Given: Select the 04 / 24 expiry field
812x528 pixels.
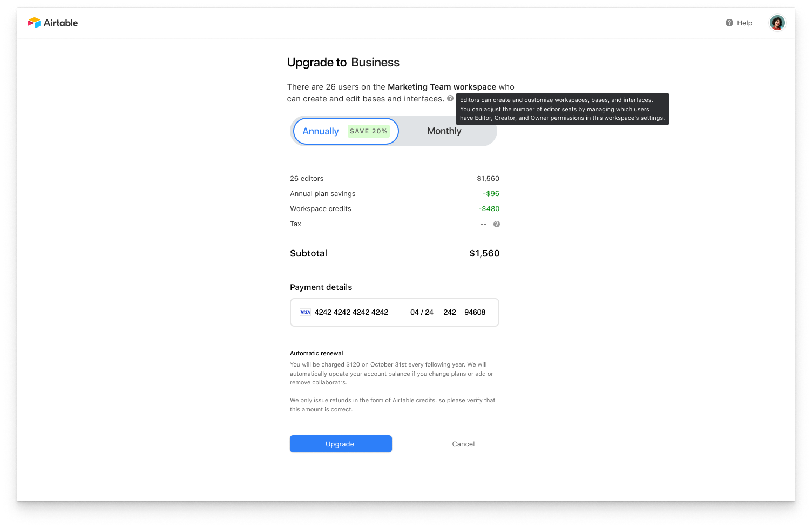Looking at the screenshot, I should 422,312.
